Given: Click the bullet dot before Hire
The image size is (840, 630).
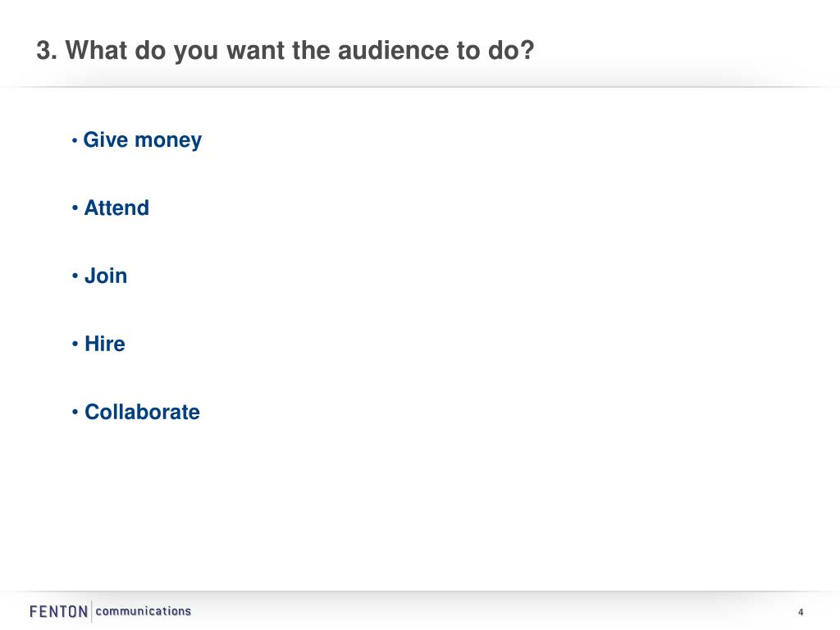Looking at the screenshot, I should tap(75, 344).
